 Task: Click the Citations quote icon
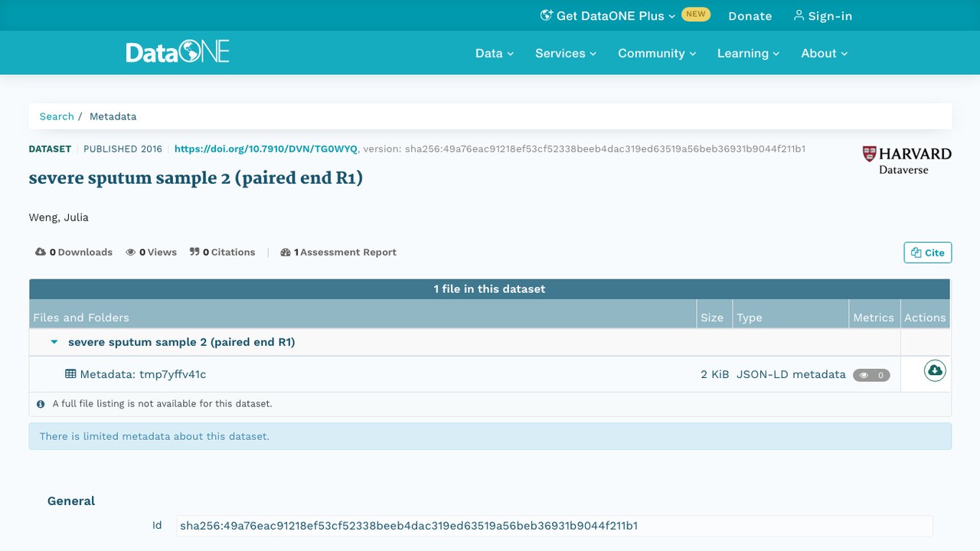(x=194, y=252)
